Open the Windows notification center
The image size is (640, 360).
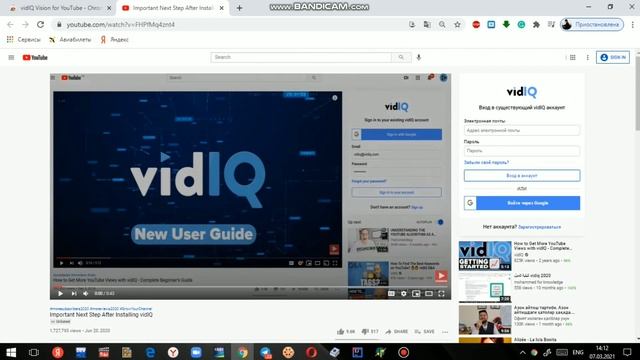pos(627,352)
